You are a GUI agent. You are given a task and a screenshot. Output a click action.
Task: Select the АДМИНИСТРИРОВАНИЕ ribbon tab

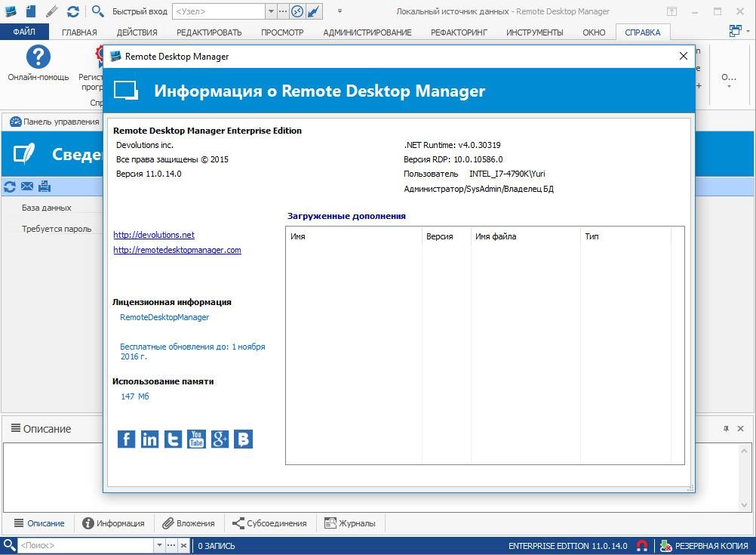tap(367, 32)
